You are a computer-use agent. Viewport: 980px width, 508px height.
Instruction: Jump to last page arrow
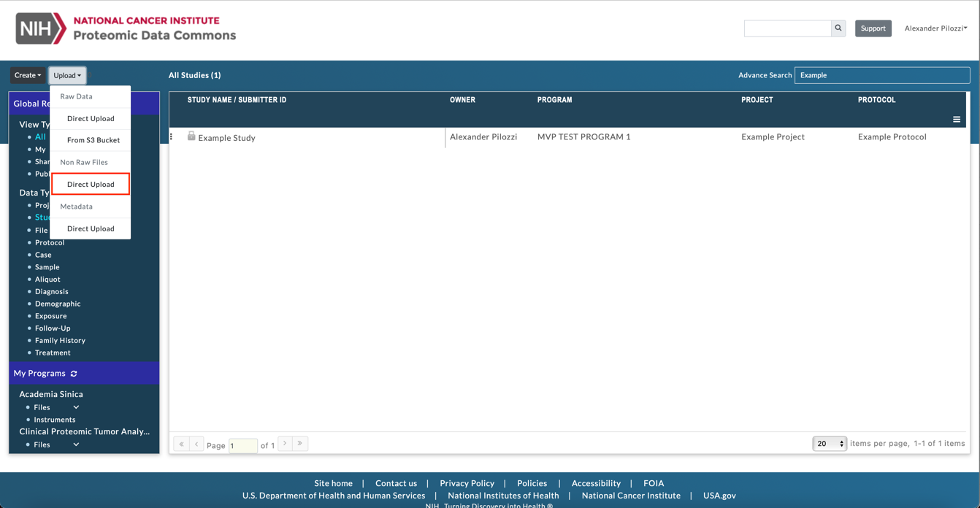tap(300, 444)
